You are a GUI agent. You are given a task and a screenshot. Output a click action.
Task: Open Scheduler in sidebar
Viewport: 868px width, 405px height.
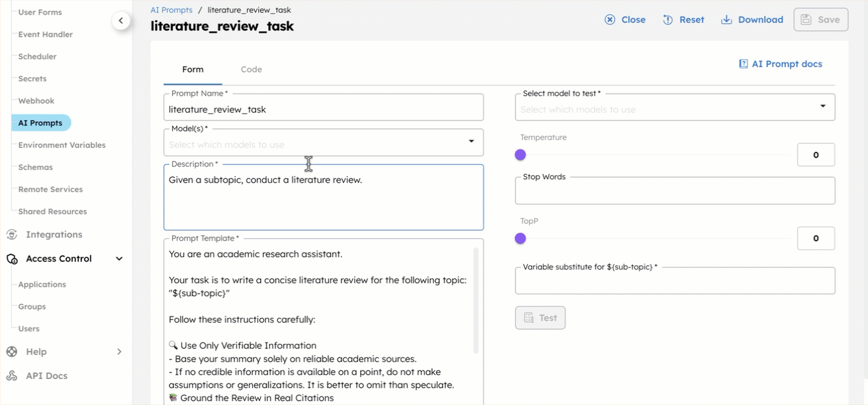[x=37, y=57]
